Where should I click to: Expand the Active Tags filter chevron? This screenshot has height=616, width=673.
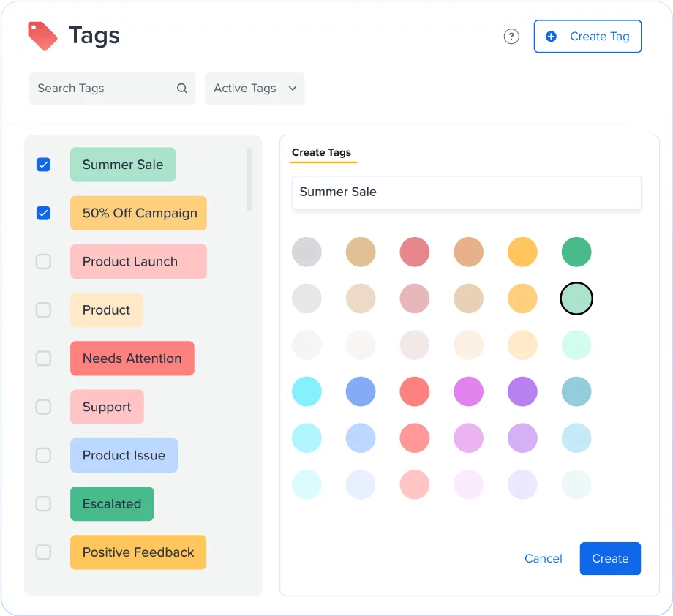(x=293, y=88)
